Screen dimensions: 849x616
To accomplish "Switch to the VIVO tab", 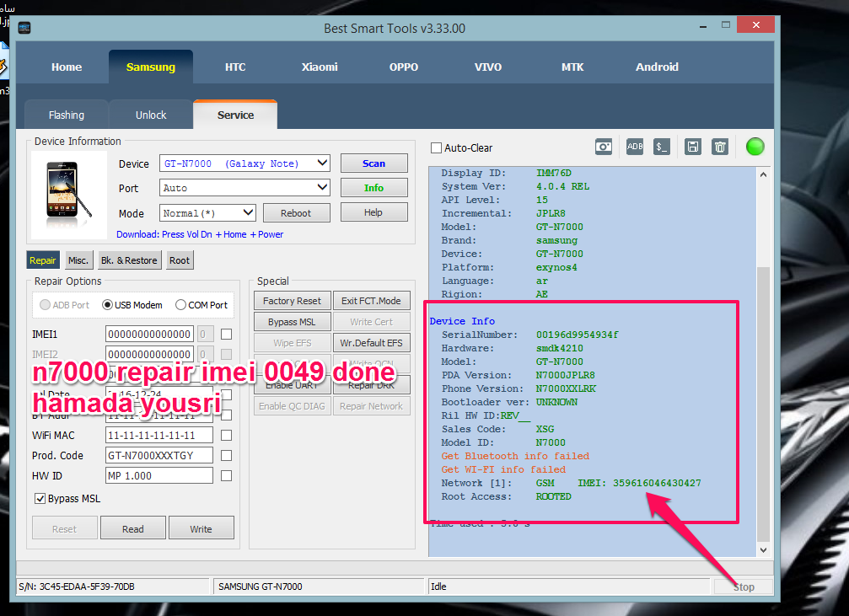I will pos(488,67).
